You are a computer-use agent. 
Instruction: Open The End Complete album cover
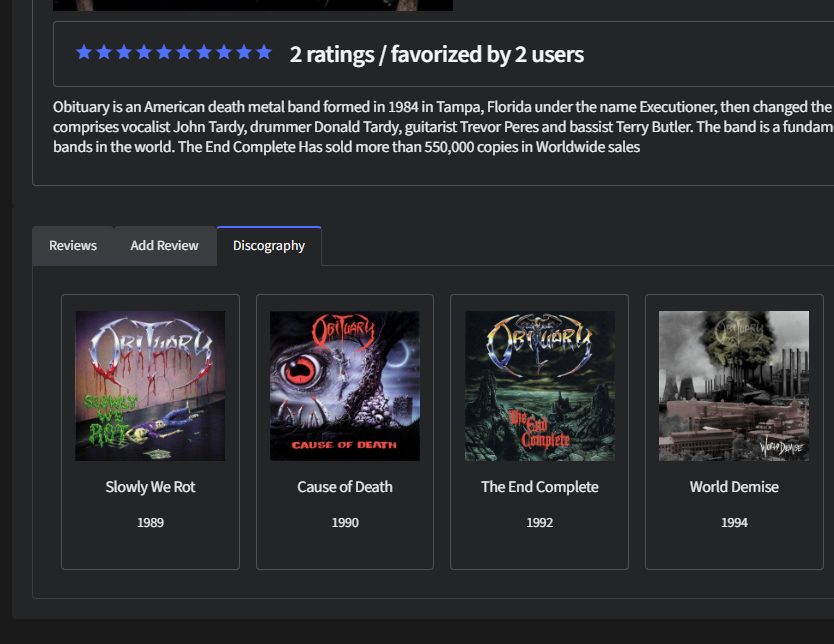coord(539,385)
